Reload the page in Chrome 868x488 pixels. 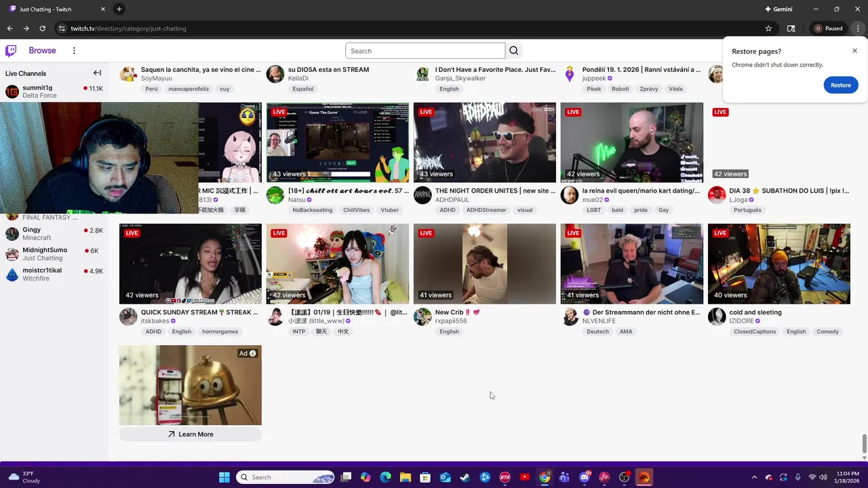point(42,28)
